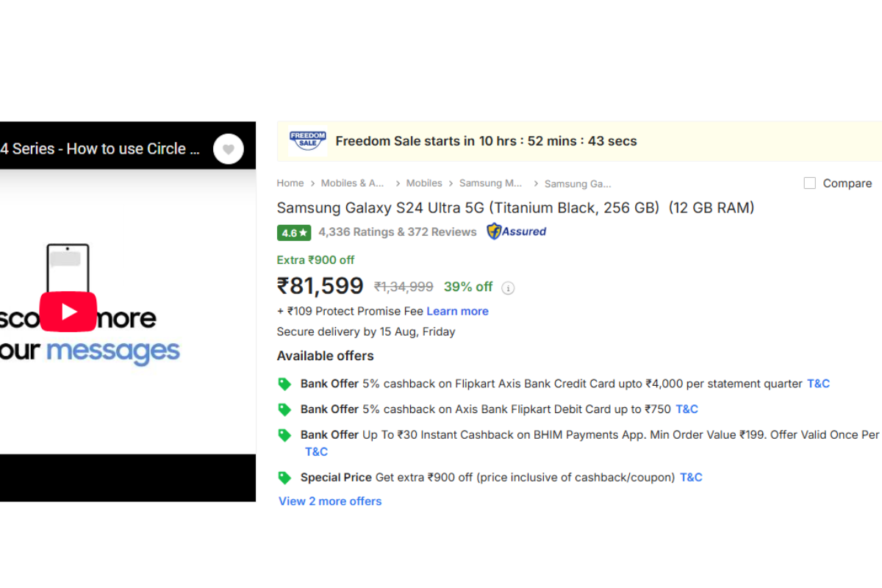Expand View 2 more offers

(x=330, y=501)
